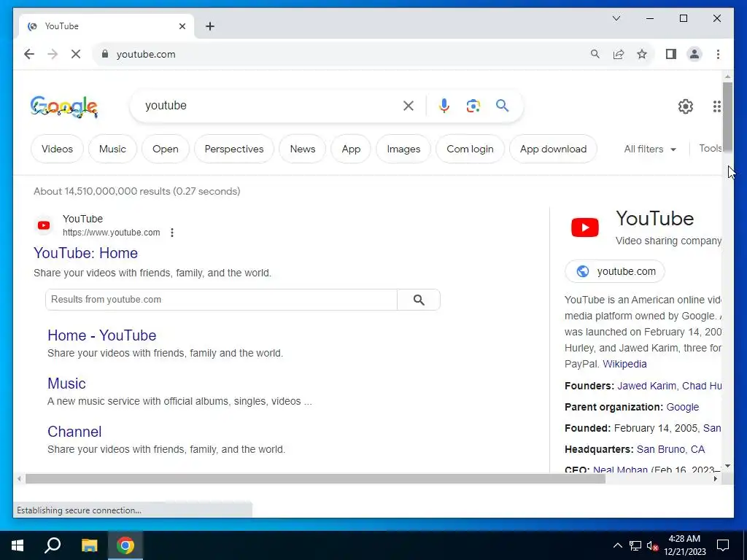The image size is (747, 560).
Task: Open the browser side panel icon
Action: pos(671,54)
